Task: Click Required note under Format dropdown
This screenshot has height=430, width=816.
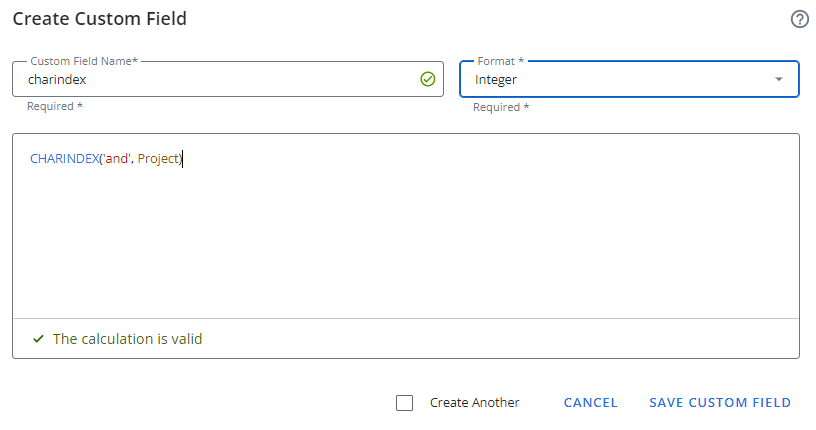Action: point(501,107)
